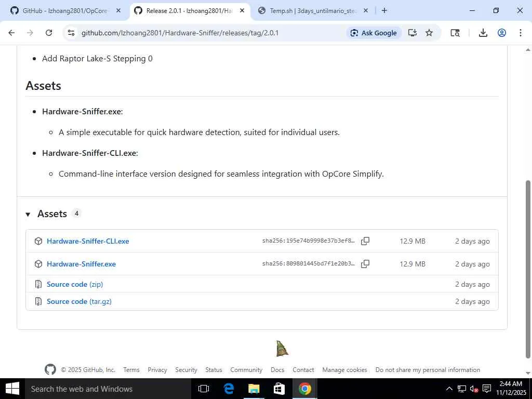The height and width of the screenshot is (399, 532).
Task: Click the sha256:809801445bd7f1e20b3 hash text
Action: pos(309,263)
